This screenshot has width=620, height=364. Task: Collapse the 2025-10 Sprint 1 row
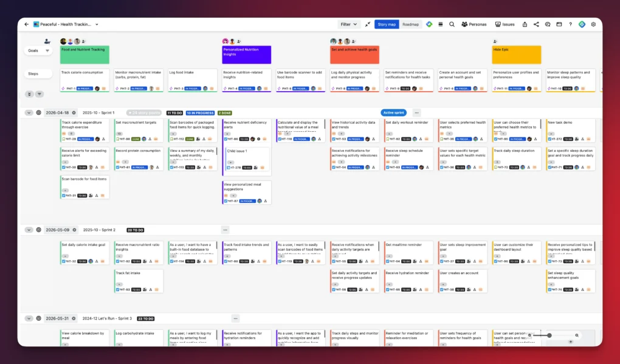29,112
